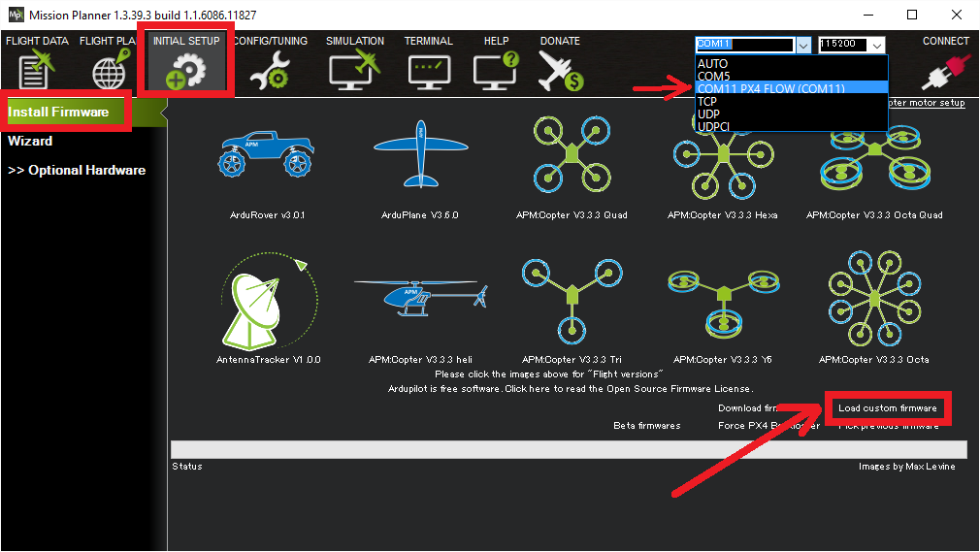This screenshot has height=552, width=980.
Task: Open the Simulation monitor icon
Action: tap(353, 72)
